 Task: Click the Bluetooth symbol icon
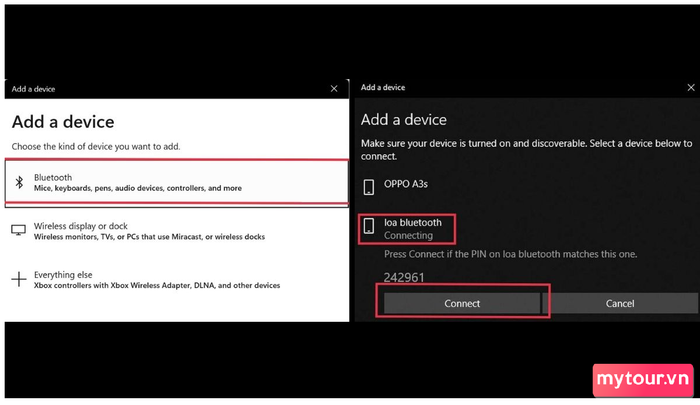(x=19, y=182)
